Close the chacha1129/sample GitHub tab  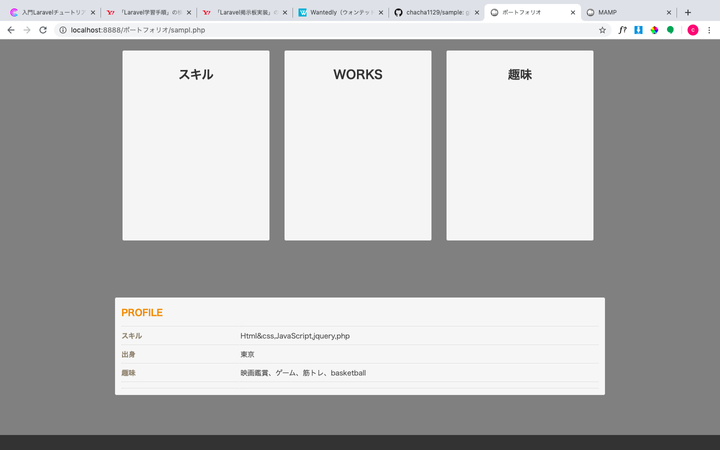pos(477,12)
